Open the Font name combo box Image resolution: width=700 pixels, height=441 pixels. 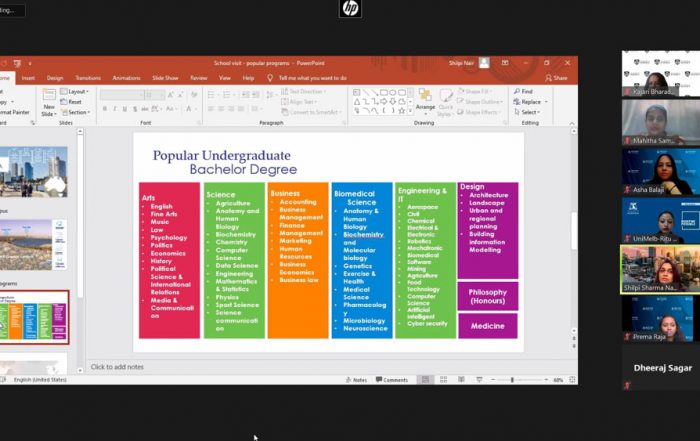[x=122, y=95]
